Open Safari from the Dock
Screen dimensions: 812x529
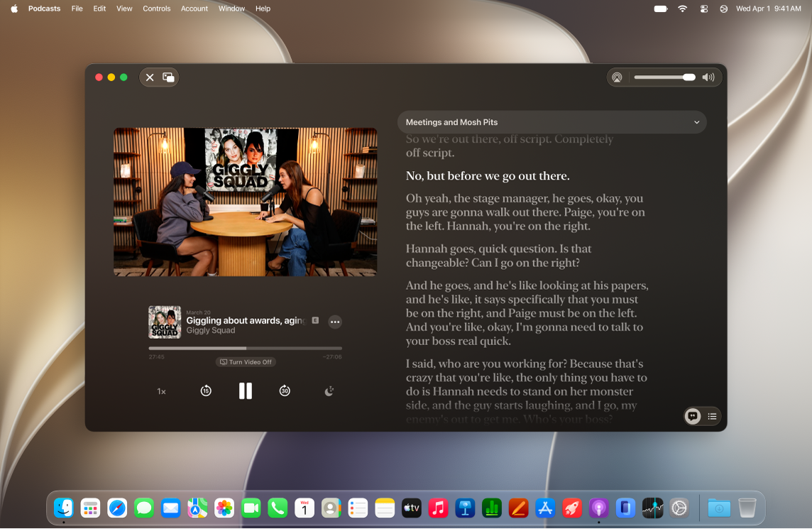click(117, 508)
